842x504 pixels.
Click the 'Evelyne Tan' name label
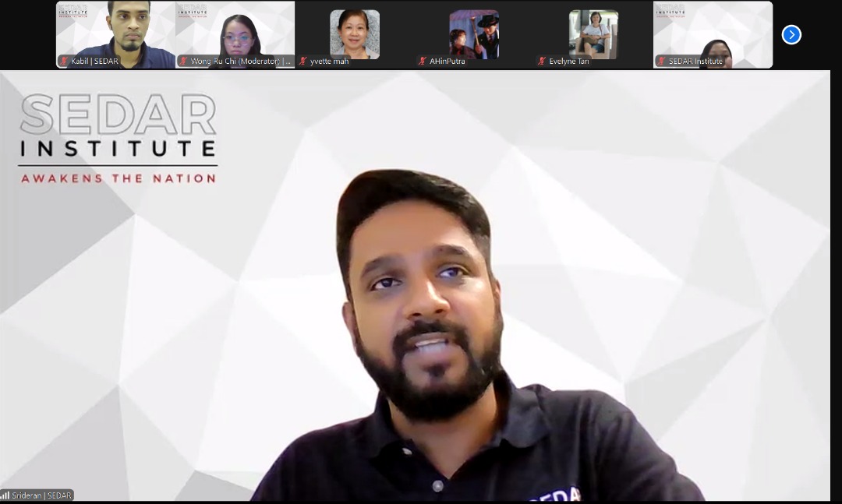(x=568, y=62)
